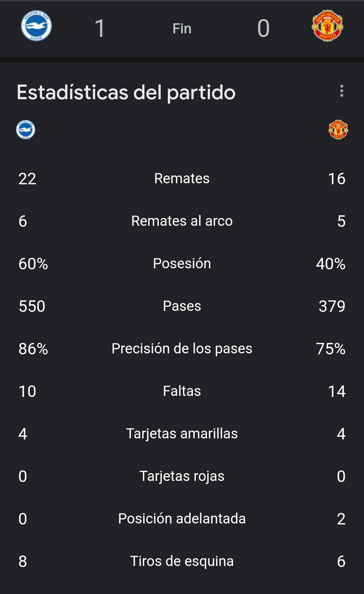364x594 pixels.
Task: Click Brighton's score of 1
Action: point(100,28)
